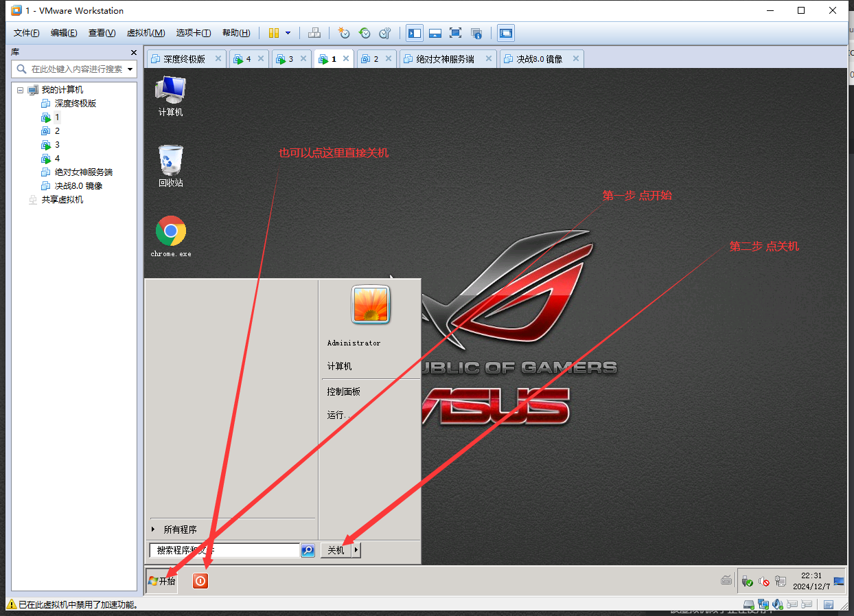This screenshot has height=616, width=854.
Task: Select 决战8.0 镜像 in the library tree
Action: tap(78, 186)
